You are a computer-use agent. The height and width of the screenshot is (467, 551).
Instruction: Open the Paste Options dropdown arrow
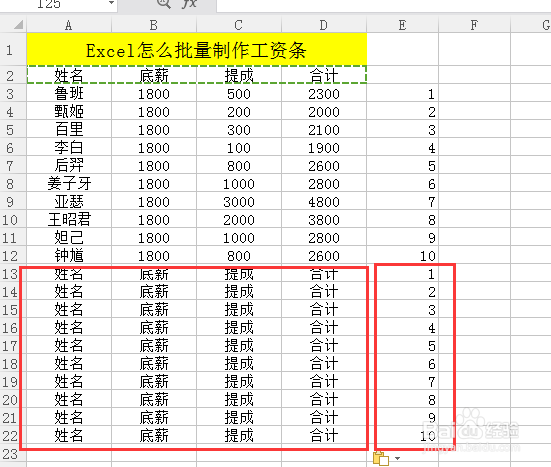coord(397,458)
